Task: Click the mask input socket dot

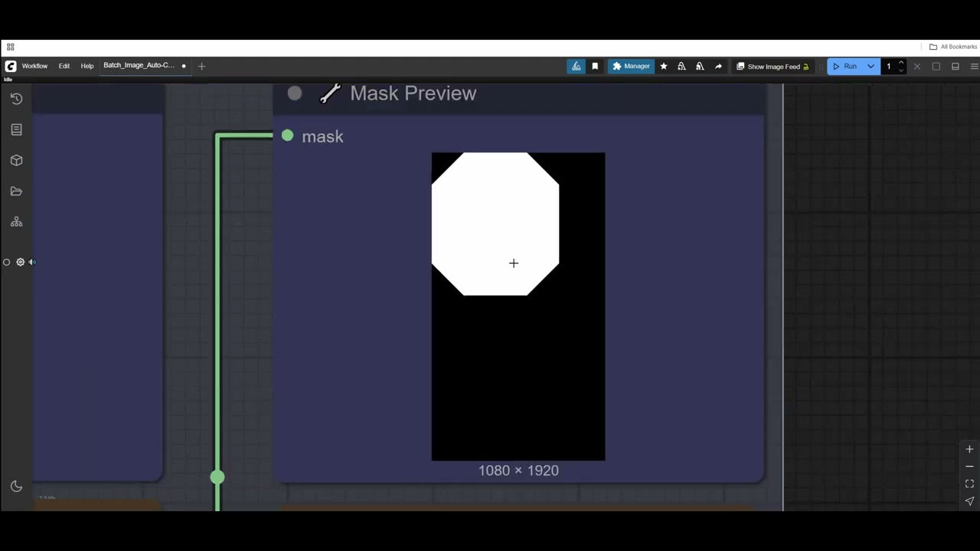Action: pyautogui.click(x=287, y=135)
